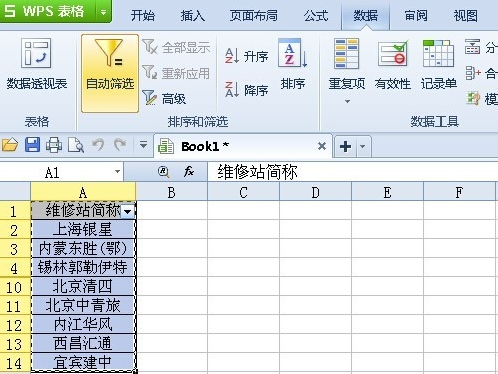
Task: Click the cell 北京中青旅
Action: tap(83, 305)
